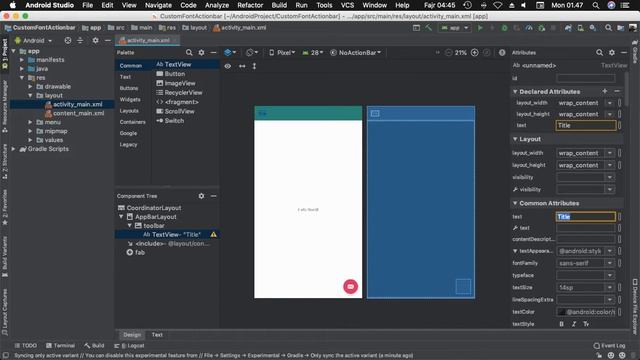Click Sync Project with Gradle Files icon
This screenshot has height=360, width=640.
tap(568, 28)
